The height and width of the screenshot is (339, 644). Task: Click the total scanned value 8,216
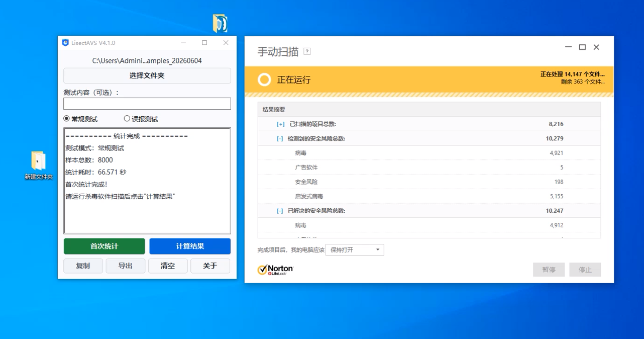[556, 124]
